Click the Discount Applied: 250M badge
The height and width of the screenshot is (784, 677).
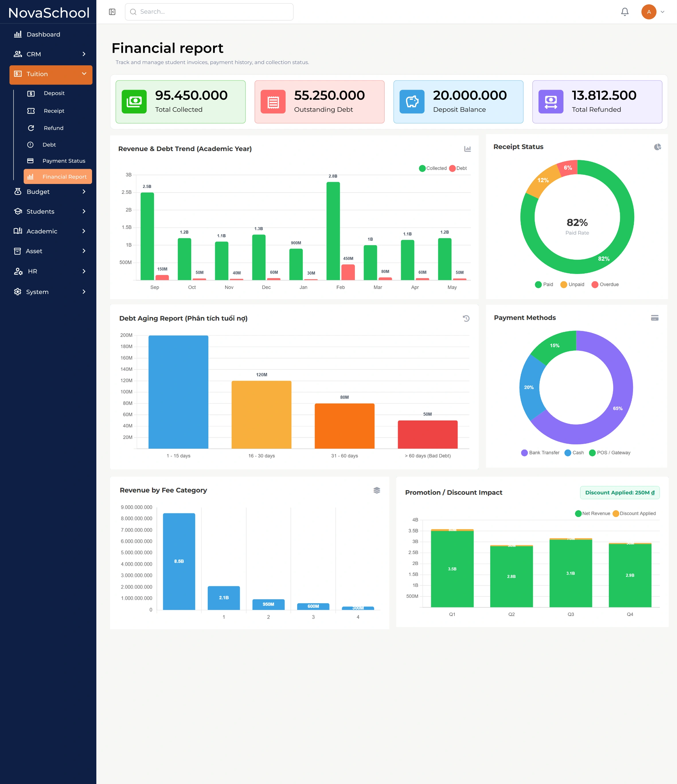[x=620, y=493]
